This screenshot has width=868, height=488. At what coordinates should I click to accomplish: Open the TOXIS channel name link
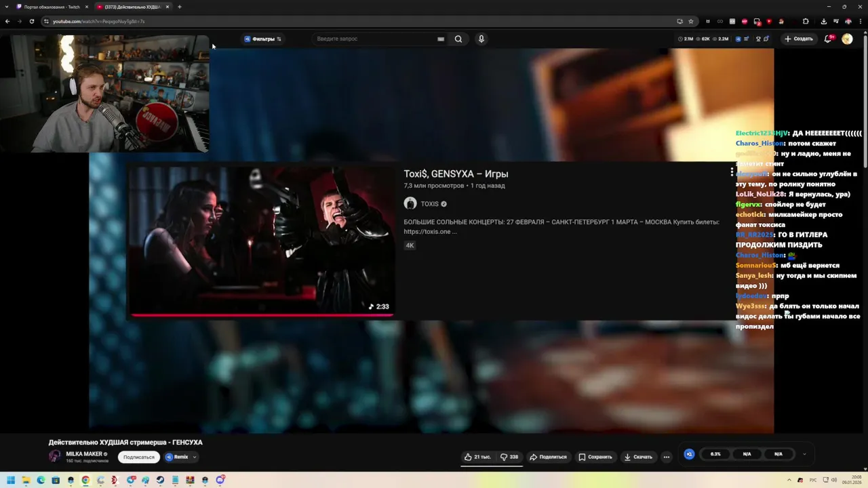pyautogui.click(x=430, y=204)
